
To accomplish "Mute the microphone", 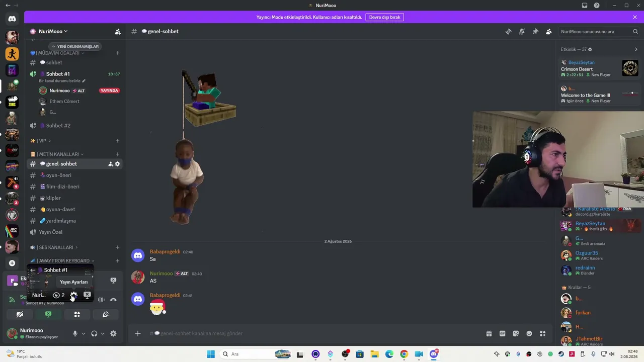I will point(75,333).
